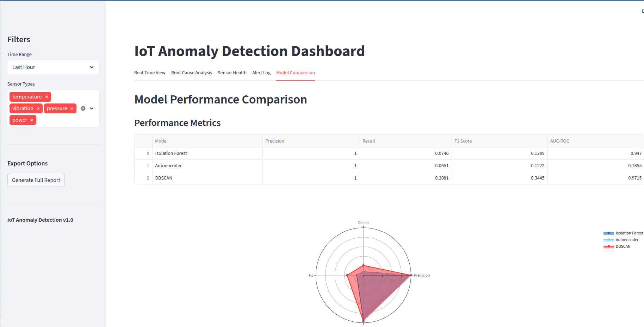Expand the Sensor Types dropdown
The image size is (644, 327).
[x=92, y=108]
